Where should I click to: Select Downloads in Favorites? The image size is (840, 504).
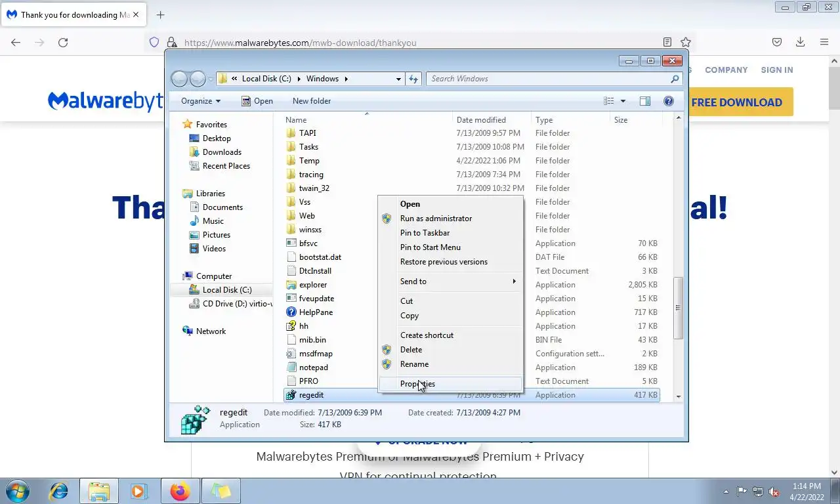tap(215, 152)
